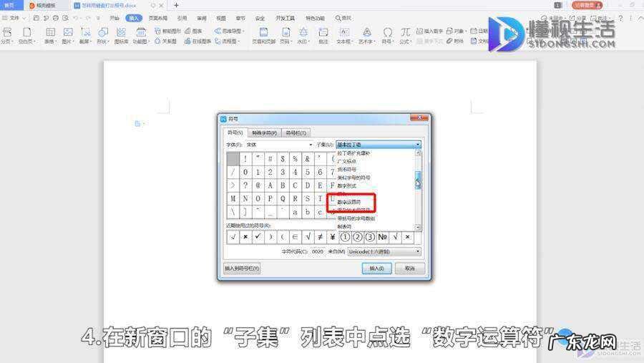The image size is (644, 363).
Task: Add a 水印 watermark
Action: [303, 35]
